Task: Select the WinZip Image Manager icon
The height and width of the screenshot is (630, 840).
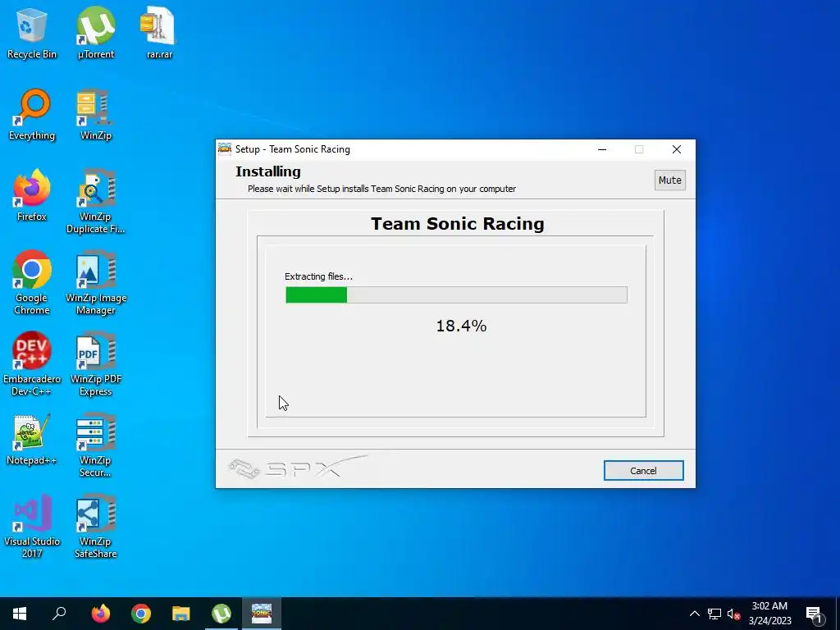Action: (95, 283)
